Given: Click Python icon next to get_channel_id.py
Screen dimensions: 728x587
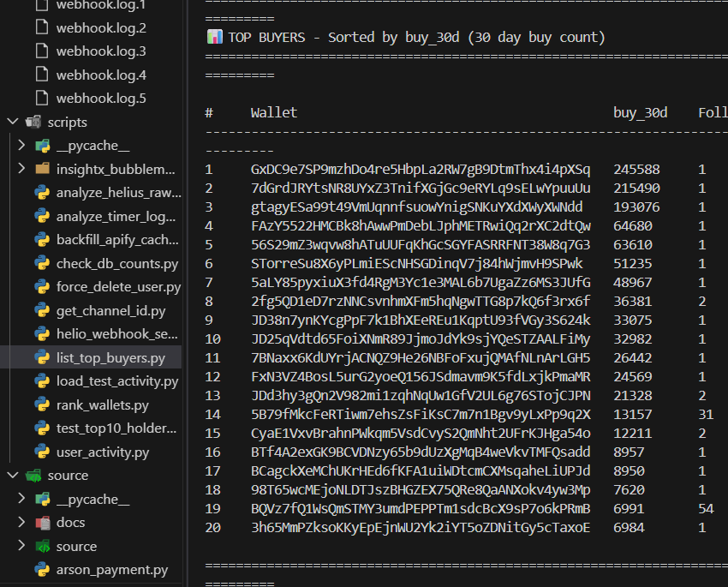Looking at the screenshot, I should tap(42, 311).
